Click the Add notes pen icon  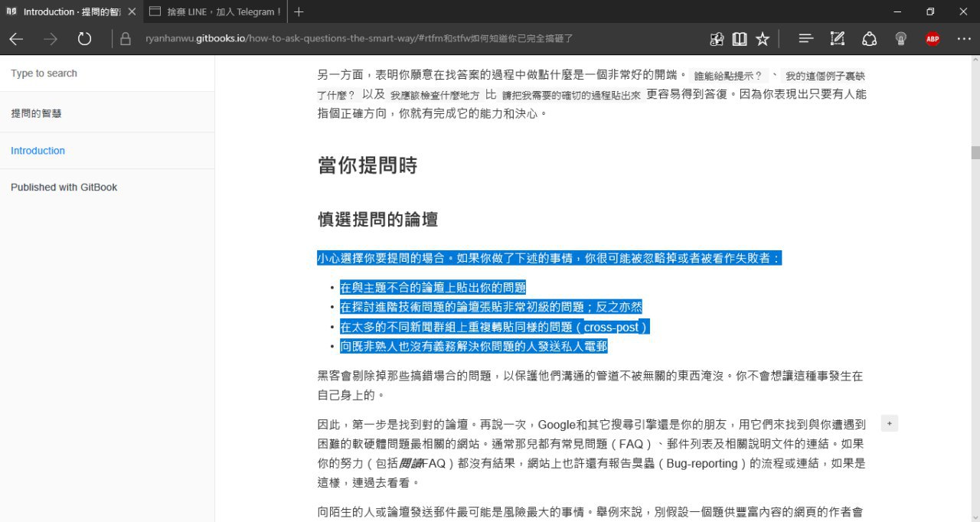(838, 39)
